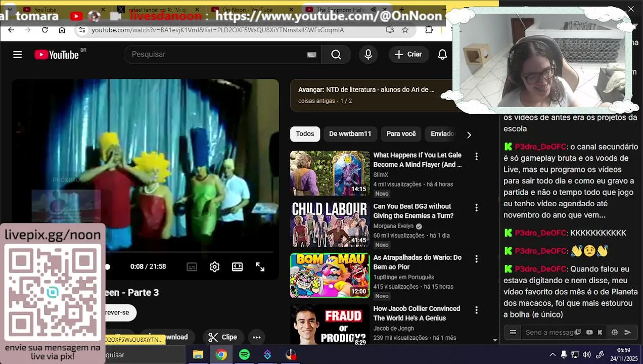This screenshot has height=364, width=643.
Task: Select the De wwtbam11 filter chip
Action: tap(350, 134)
